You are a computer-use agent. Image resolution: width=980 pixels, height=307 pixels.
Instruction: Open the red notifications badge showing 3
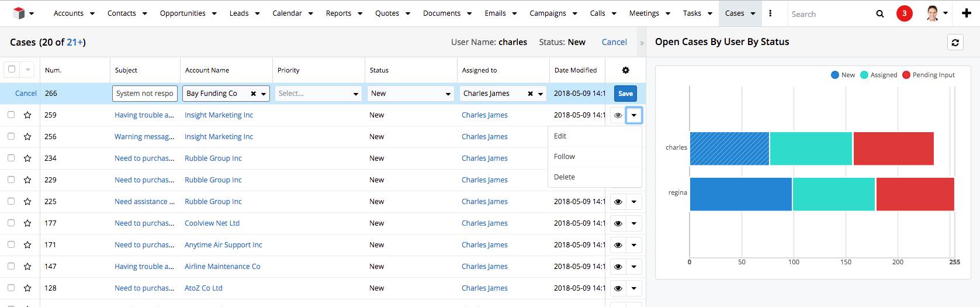point(904,13)
